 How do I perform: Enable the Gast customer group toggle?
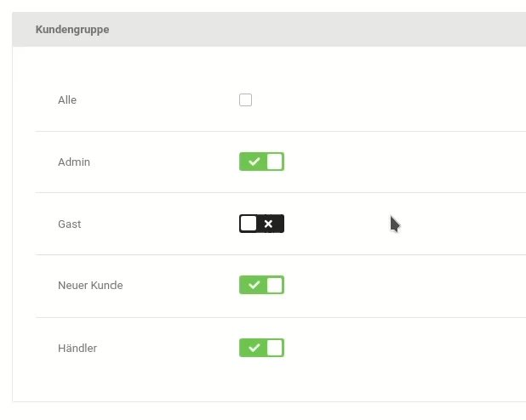[x=261, y=224]
